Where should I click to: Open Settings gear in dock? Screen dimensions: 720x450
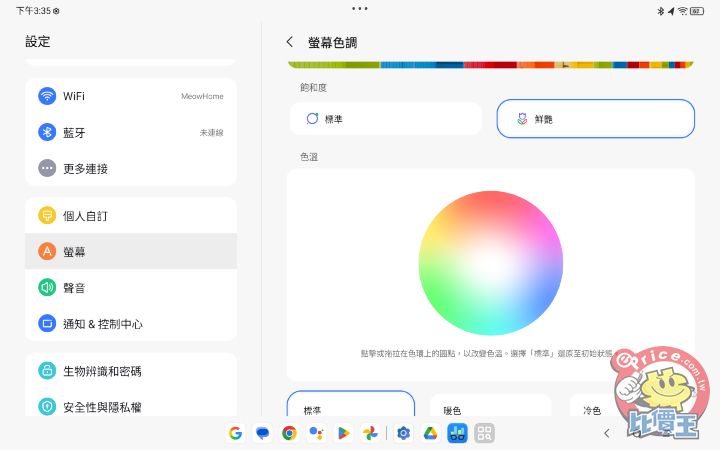point(403,433)
